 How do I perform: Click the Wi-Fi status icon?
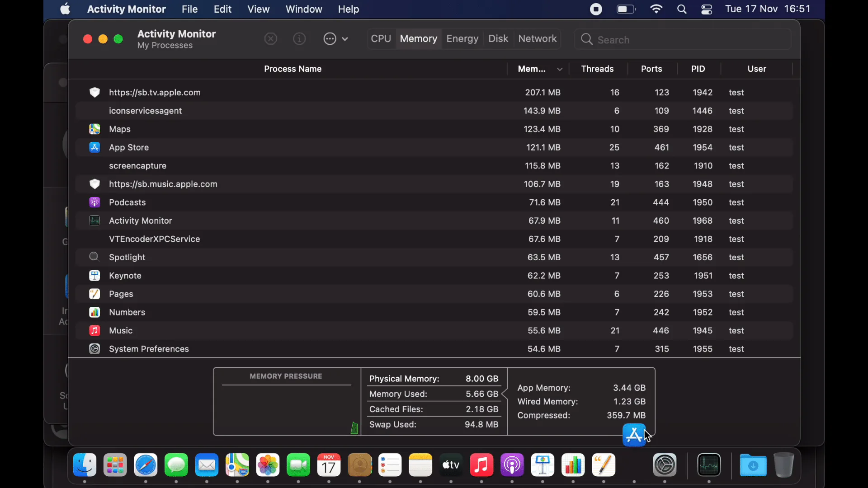656,9
